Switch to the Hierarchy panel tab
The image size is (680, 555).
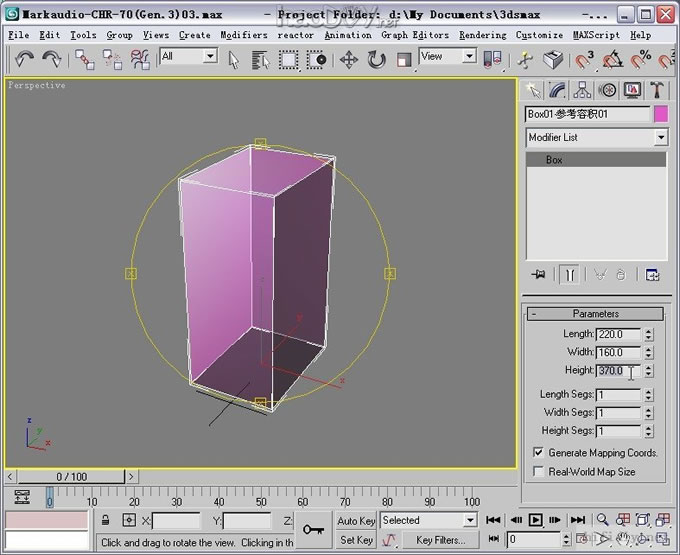click(583, 90)
